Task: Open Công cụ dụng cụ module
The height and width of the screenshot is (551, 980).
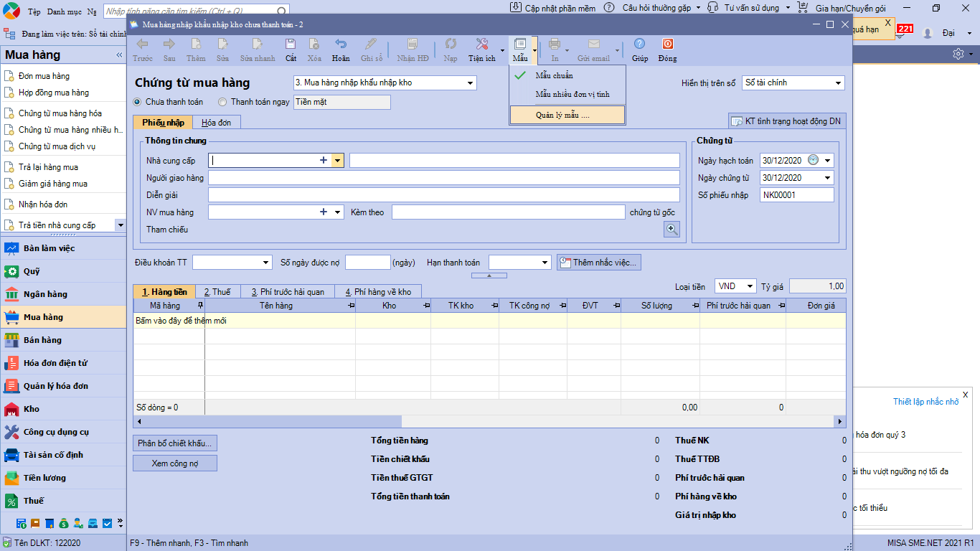Action: 63,432
